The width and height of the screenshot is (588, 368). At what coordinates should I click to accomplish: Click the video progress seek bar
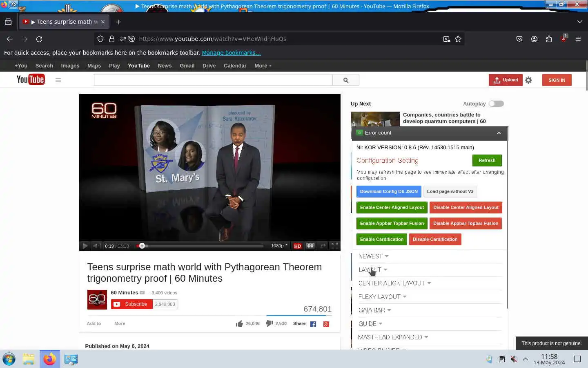click(x=200, y=246)
